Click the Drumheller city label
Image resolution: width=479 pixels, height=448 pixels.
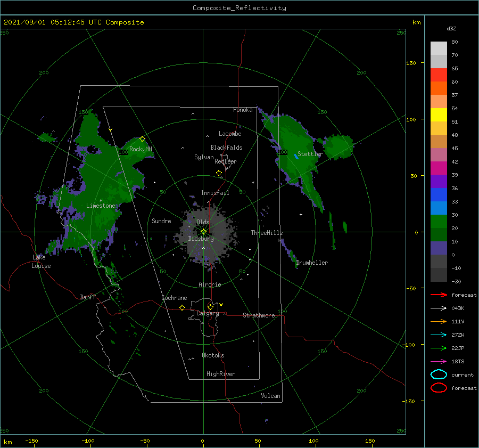pyautogui.click(x=312, y=263)
